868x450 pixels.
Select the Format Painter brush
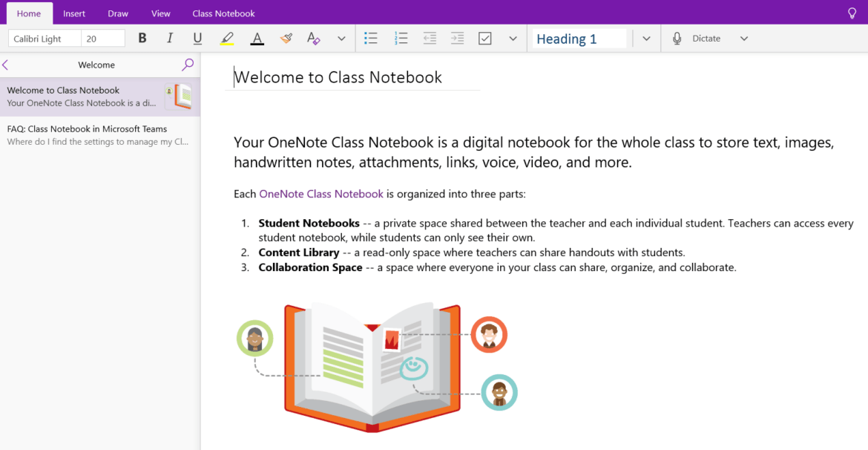[x=286, y=38]
